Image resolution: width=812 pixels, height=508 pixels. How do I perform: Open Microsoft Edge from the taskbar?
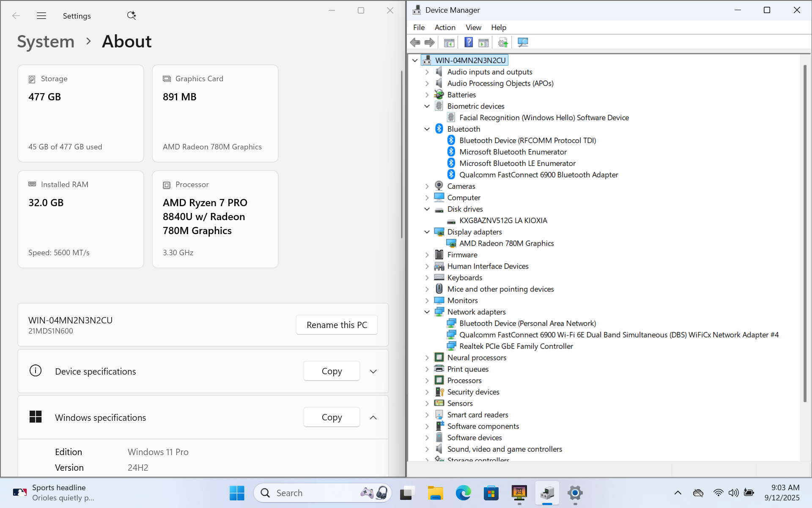(463, 493)
